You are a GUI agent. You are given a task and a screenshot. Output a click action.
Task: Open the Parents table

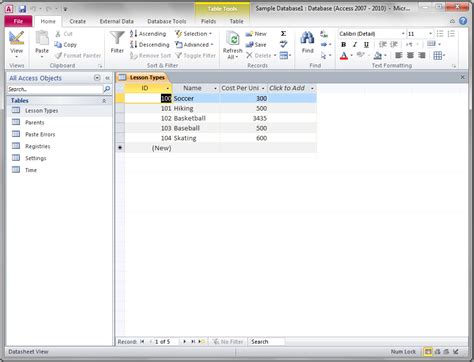point(35,122)
